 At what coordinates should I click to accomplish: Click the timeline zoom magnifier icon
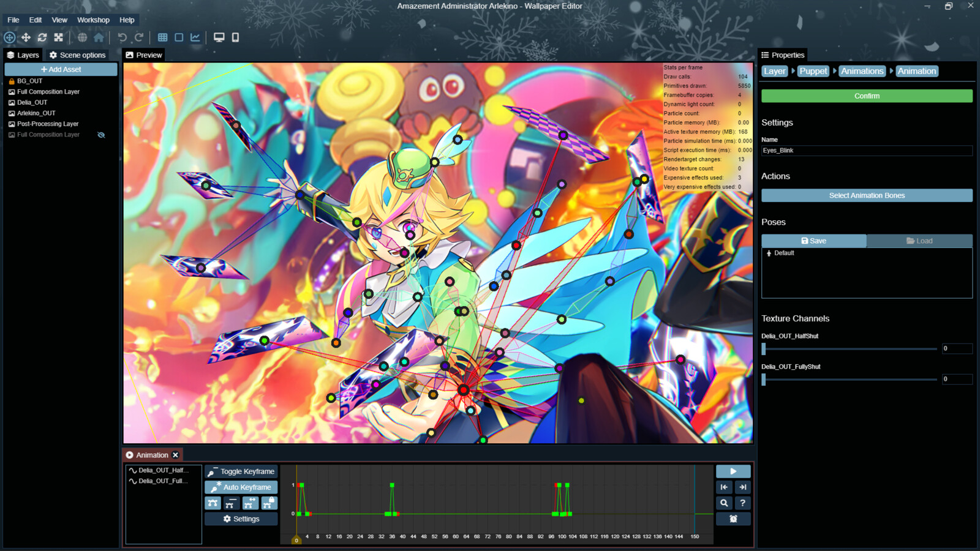coord(724,503)
